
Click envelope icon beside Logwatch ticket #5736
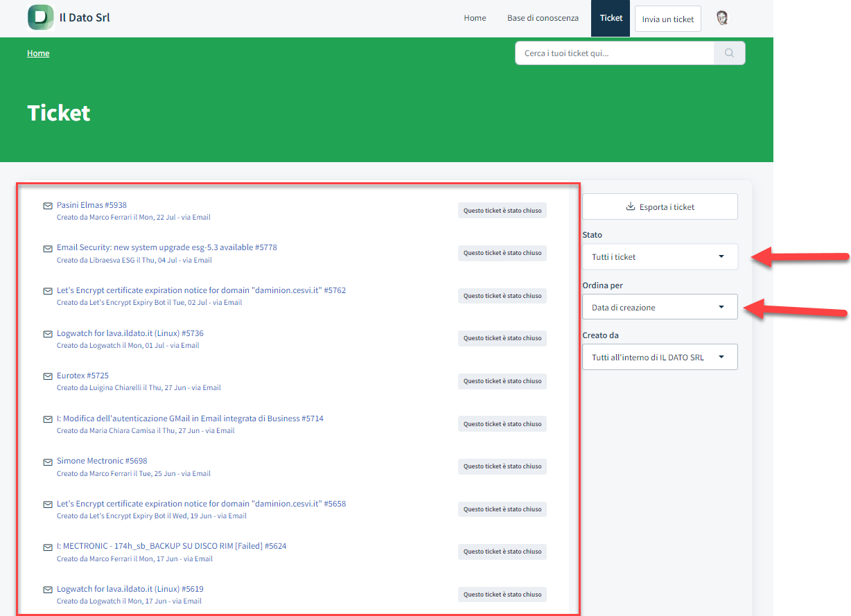coord(48,334)
